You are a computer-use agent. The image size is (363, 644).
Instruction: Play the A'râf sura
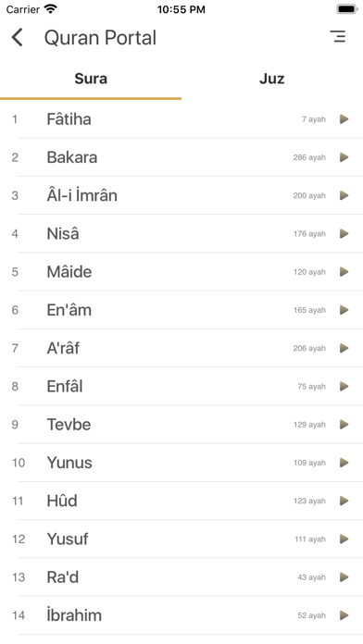pyautogui.click(x=344, y=348)
